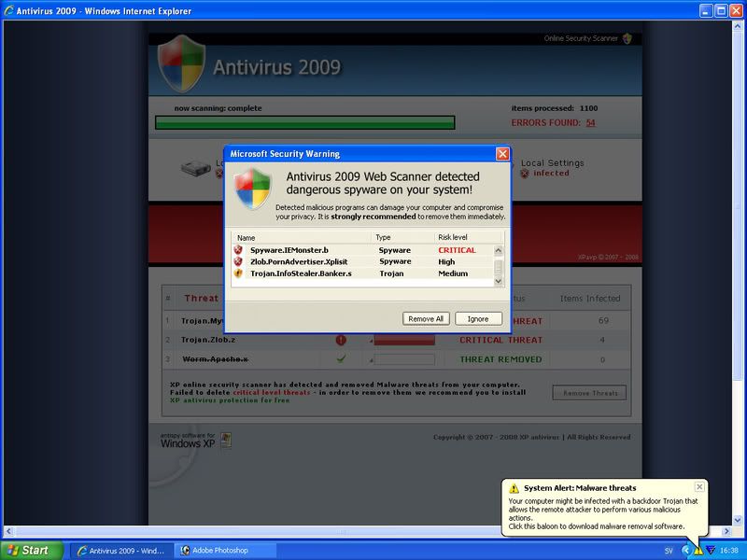Click the Items Infected column header
This screenshot has height=560, width=747.
point(590,299)
